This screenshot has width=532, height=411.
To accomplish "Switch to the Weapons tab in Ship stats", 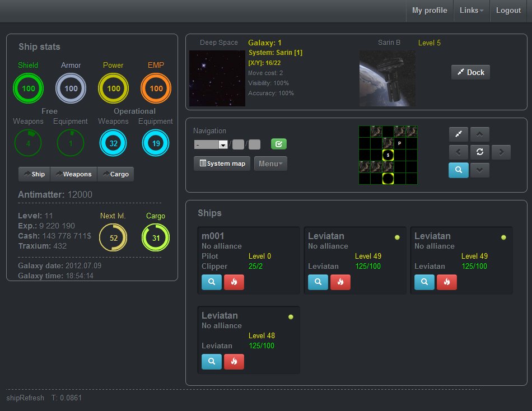I will click(73, 174).
